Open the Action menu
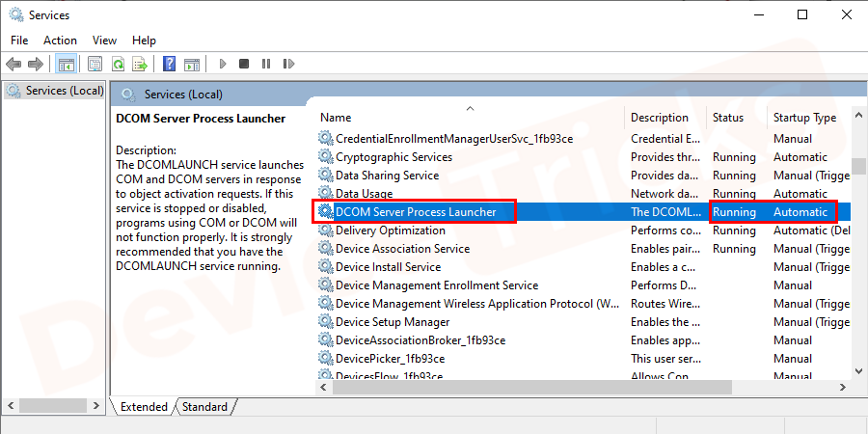The image size is (868, 434). tap(61, 41)
